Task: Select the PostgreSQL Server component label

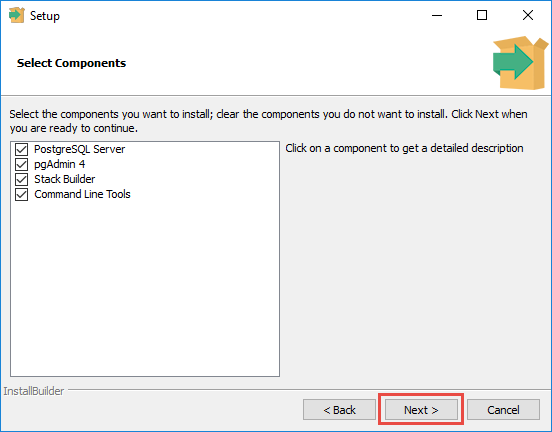Action: click(x=79, y=149)
